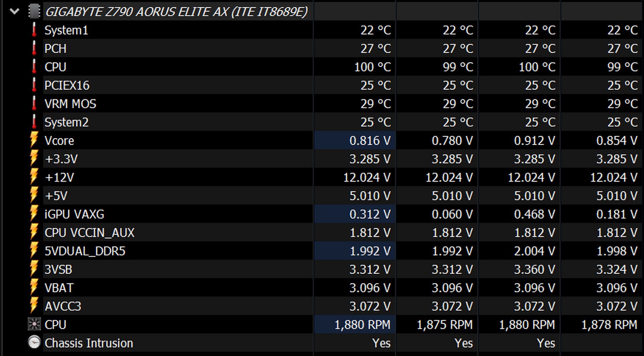Click the lightning bolt icon beside CPU VCCIN_AUX

pyautogui.click(x=34, y=232)
